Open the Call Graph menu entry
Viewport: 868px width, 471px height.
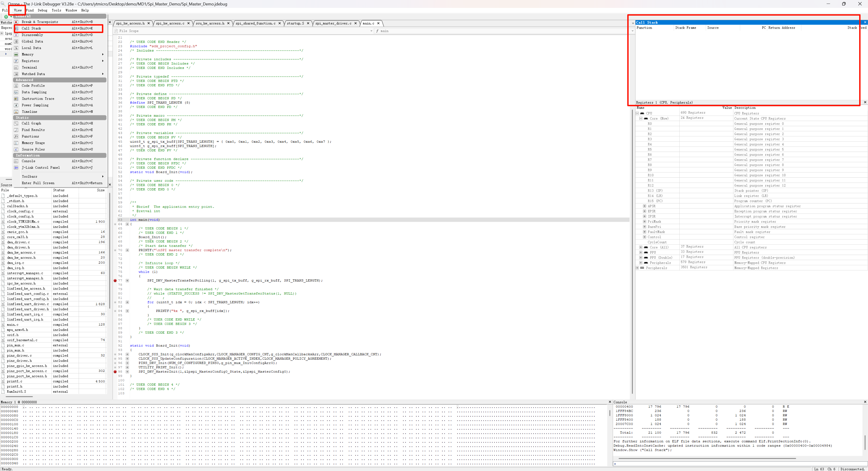tap(31, 124)
